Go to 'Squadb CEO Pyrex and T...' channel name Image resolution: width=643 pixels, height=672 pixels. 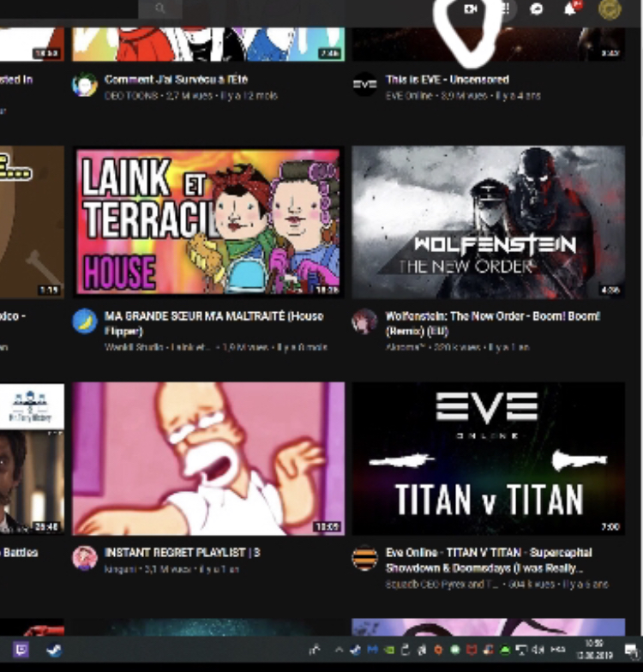[442, 585]
